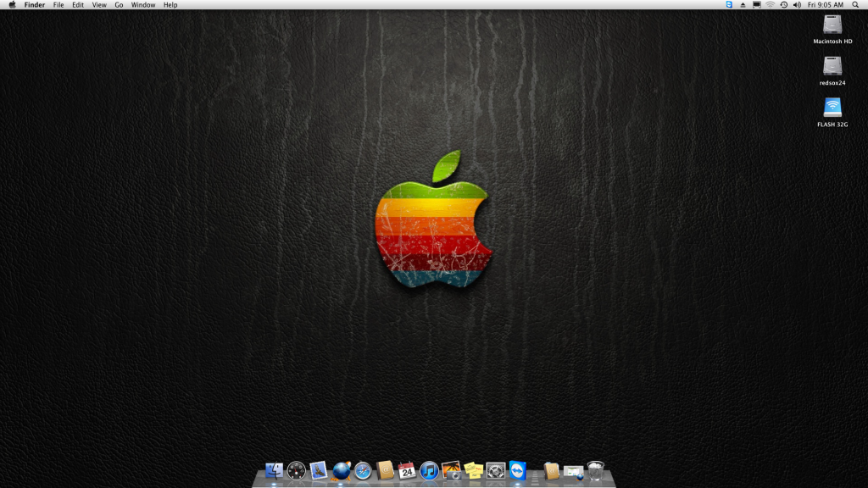This screenshot has width=868, height=488.
Task: Open the Go menu
Action: coord(119,4)
